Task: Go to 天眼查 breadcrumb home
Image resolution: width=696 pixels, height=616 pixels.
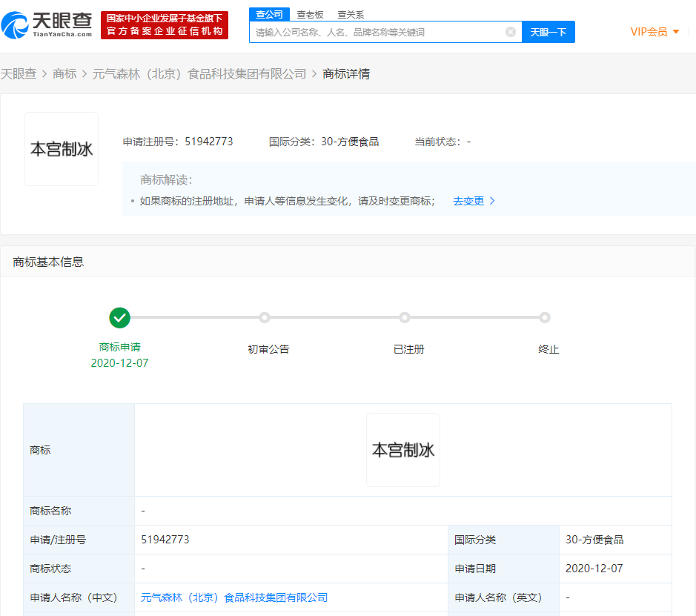Action: pyautogui.click(x=19, y=73)
